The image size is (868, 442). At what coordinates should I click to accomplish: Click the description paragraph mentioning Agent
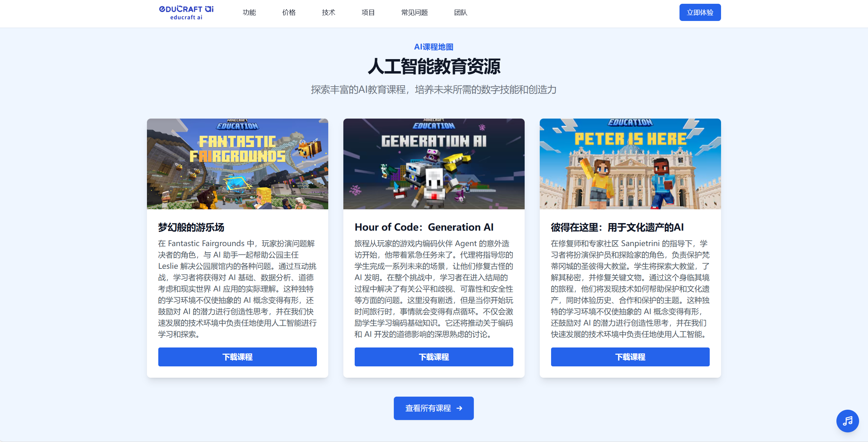(x=434, y=289)
